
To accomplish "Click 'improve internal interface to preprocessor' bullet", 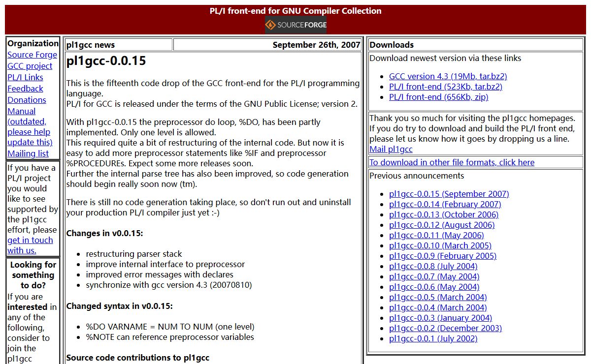I will tap(165, 264).
